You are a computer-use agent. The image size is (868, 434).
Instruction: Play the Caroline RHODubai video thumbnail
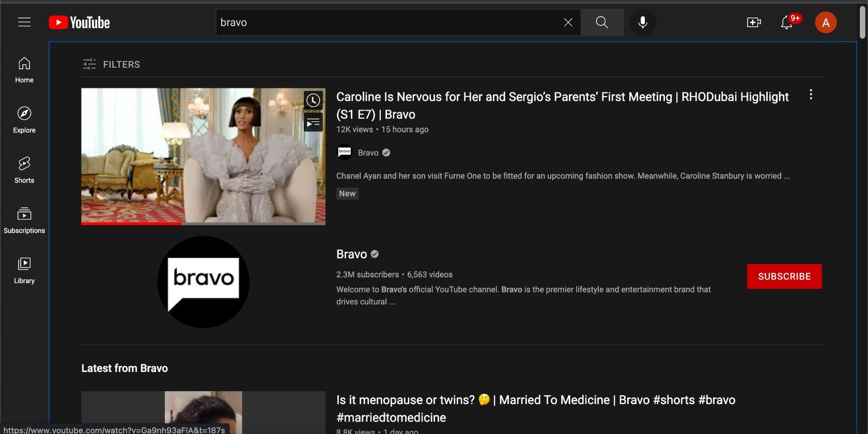tap(203, 157)
